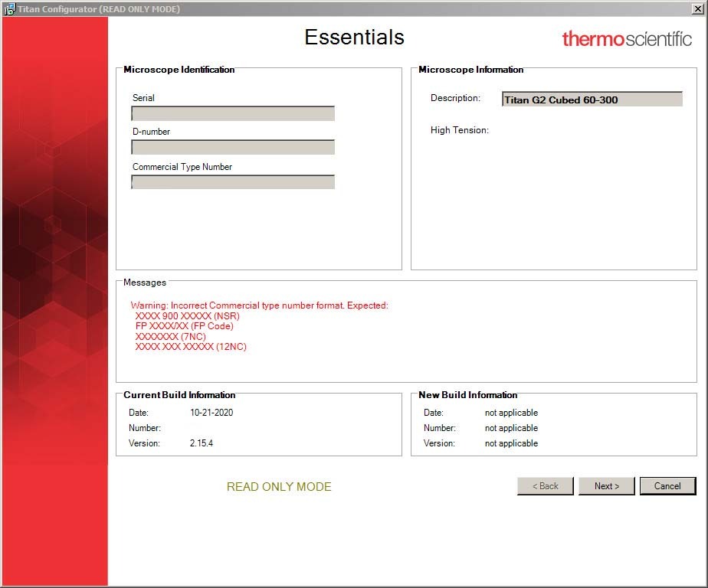
Task: Click the Essentials page heading
Action: [354, 38]
